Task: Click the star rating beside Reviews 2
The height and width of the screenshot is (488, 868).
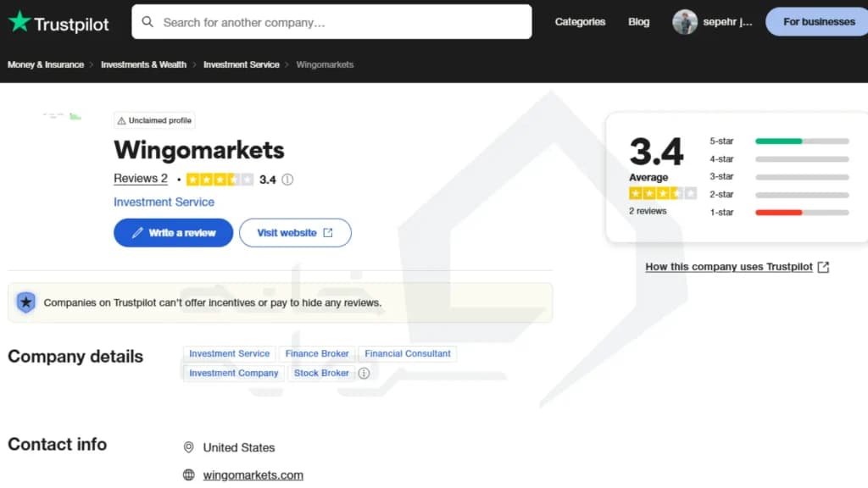Action: (220, 180)
